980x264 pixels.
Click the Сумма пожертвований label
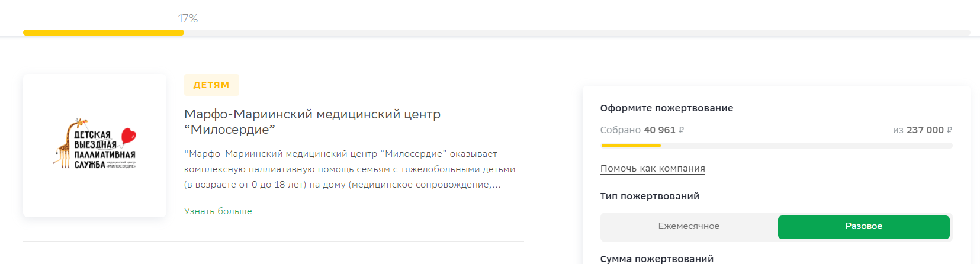(x=657, y=259)
